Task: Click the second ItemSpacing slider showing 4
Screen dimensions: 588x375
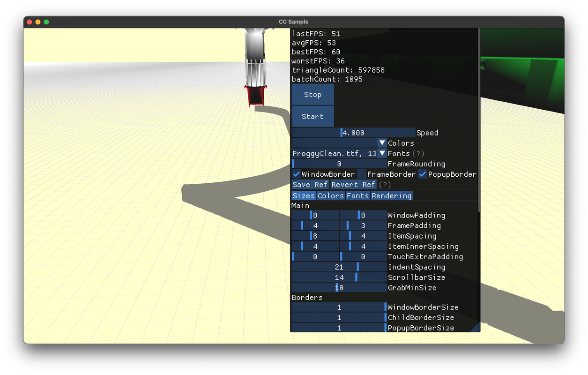Action: point(363,236)
